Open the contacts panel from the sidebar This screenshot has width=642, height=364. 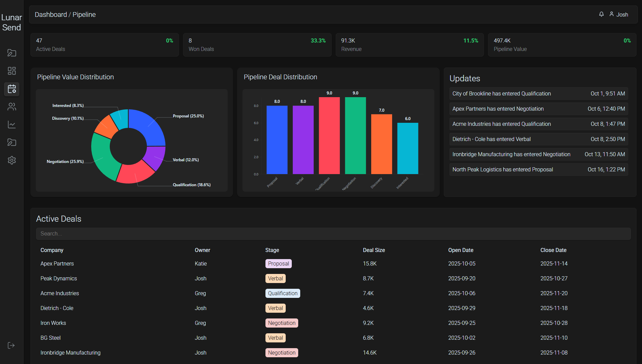coord(11,107)
